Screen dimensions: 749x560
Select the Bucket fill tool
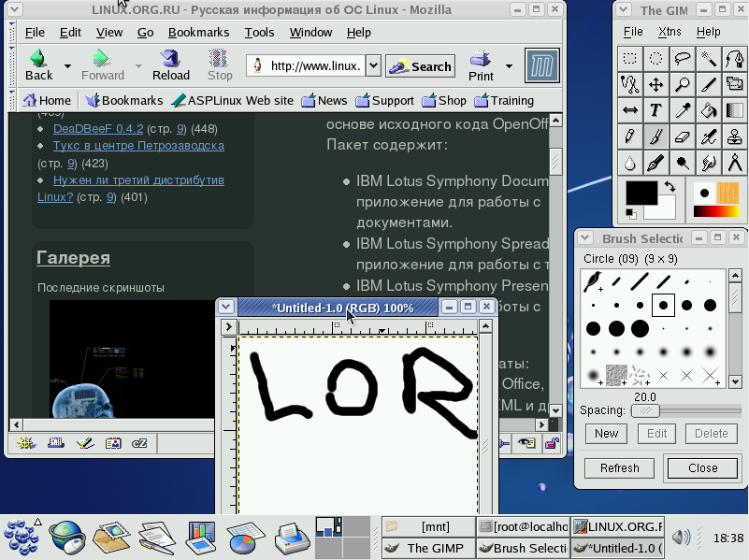pyautogui.click(x=709, y=110)
